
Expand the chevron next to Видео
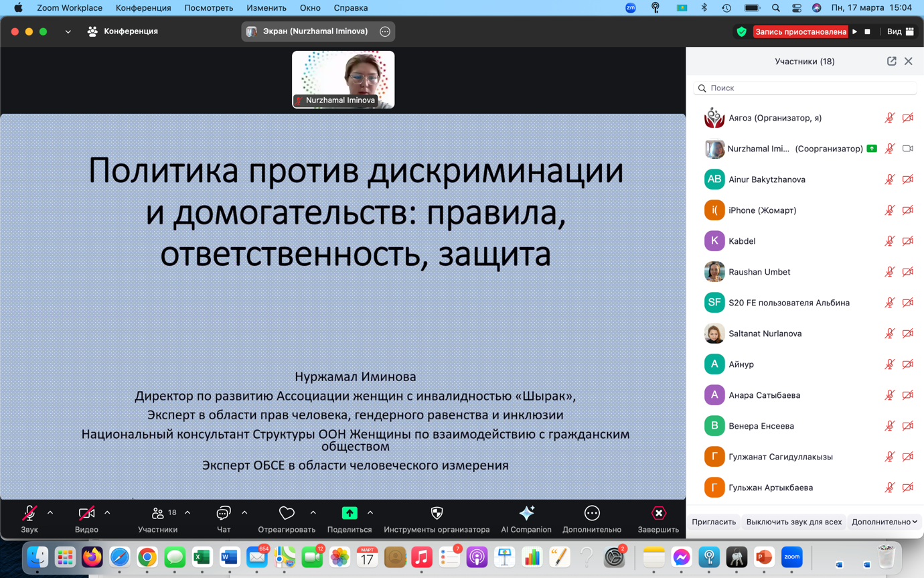(106, 512)
